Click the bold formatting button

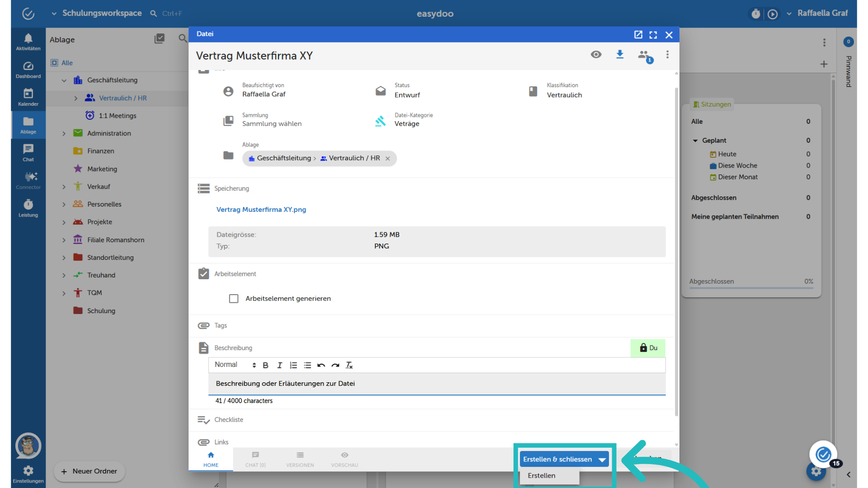[x=265, y=365]
